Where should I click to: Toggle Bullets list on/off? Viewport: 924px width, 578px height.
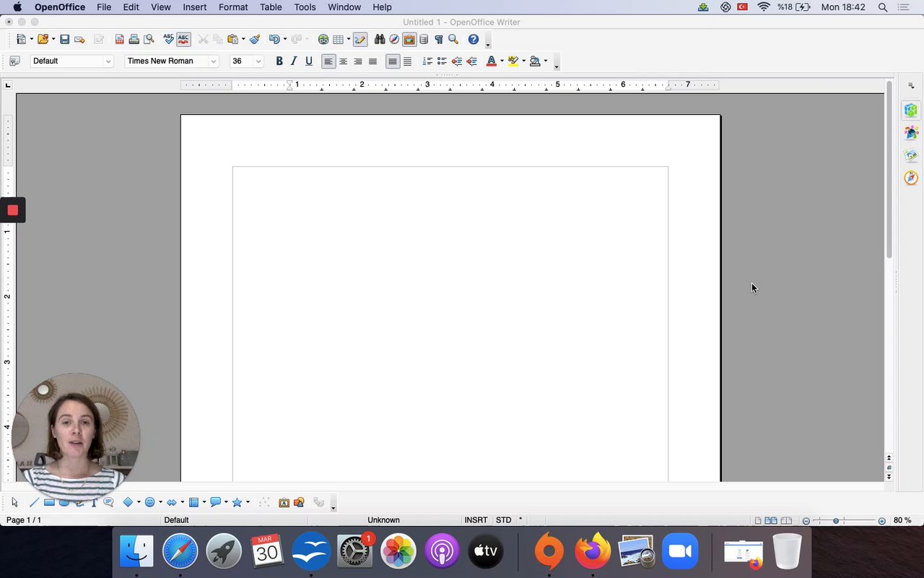(442, 61)
